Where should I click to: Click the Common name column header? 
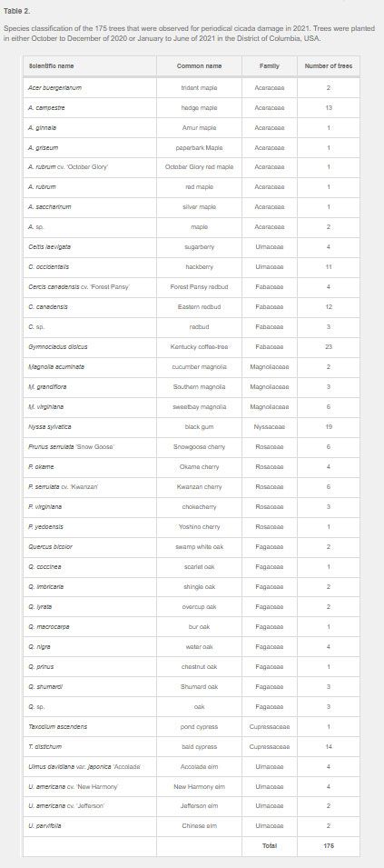[x=200, y=65]
